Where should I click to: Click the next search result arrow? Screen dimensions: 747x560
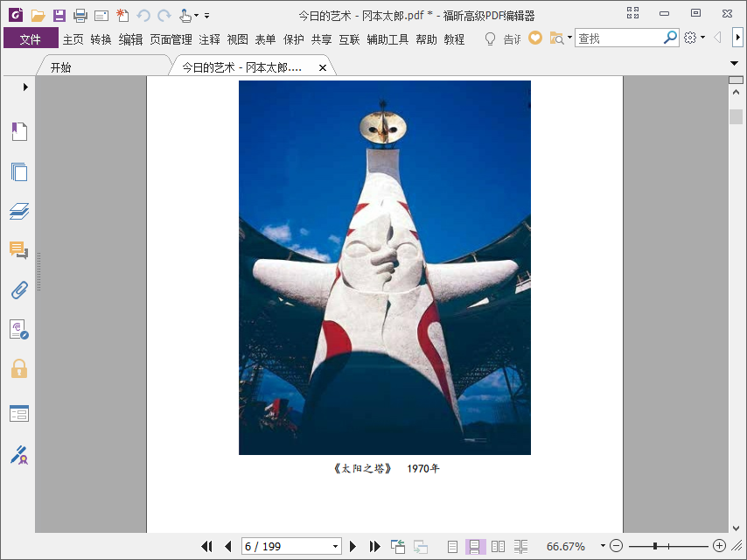737,38
